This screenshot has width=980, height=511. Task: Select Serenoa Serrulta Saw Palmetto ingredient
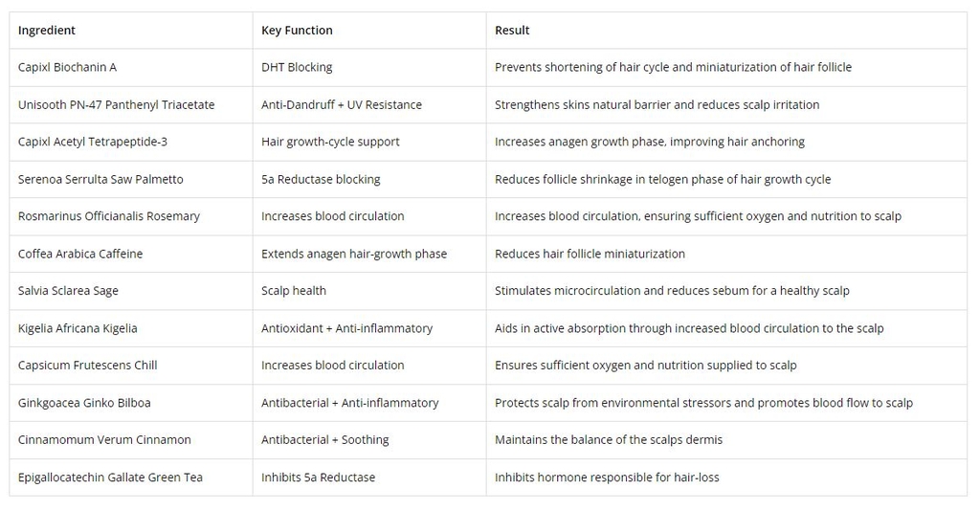[x=100, y=179]
